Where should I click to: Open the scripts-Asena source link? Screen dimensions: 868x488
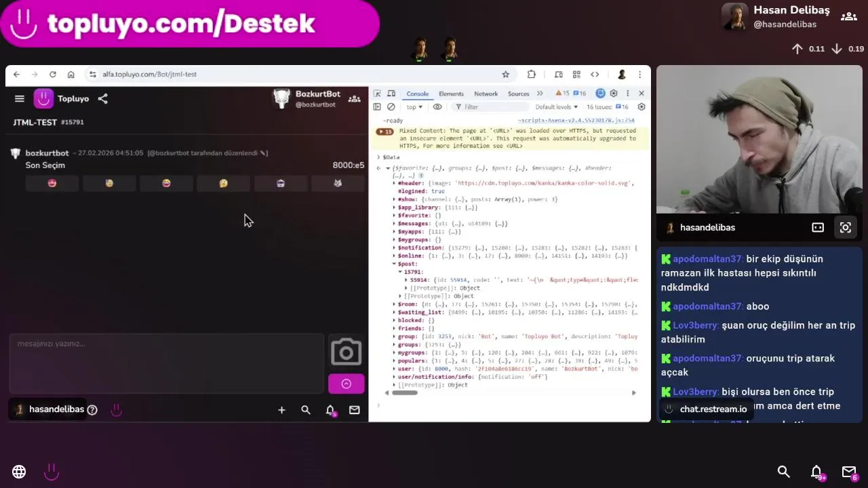[576, 121]
